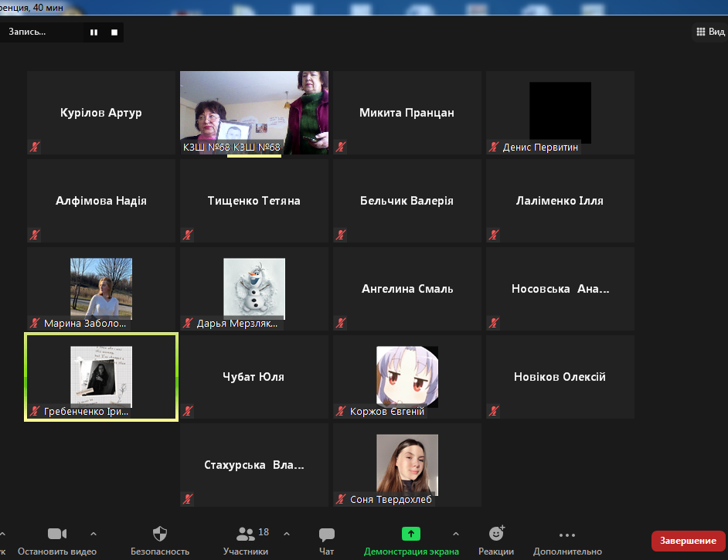Select Носовська Ана... name text
728x560 pixels.
click(560, 289)
